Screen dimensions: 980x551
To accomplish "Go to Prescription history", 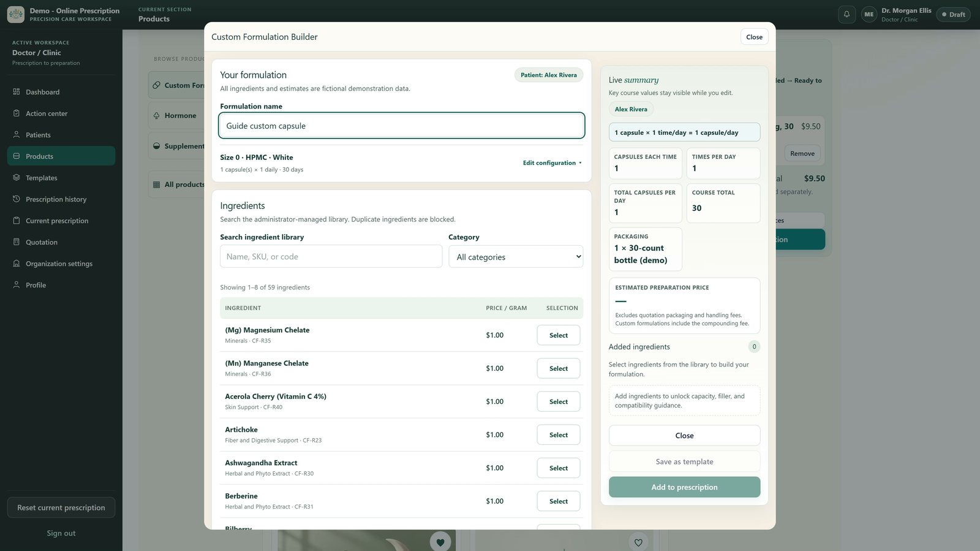I will [x=61, y=199].
